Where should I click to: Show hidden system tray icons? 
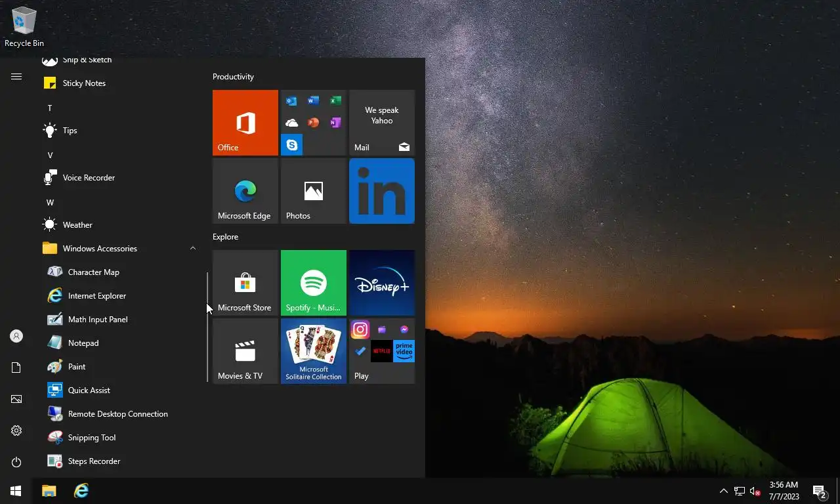click(x=724, y=491)
